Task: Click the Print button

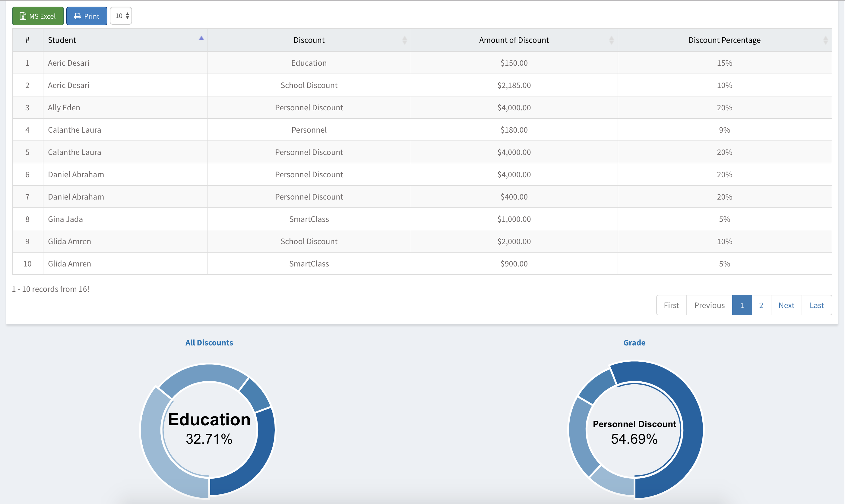Action: coord(87,16)
